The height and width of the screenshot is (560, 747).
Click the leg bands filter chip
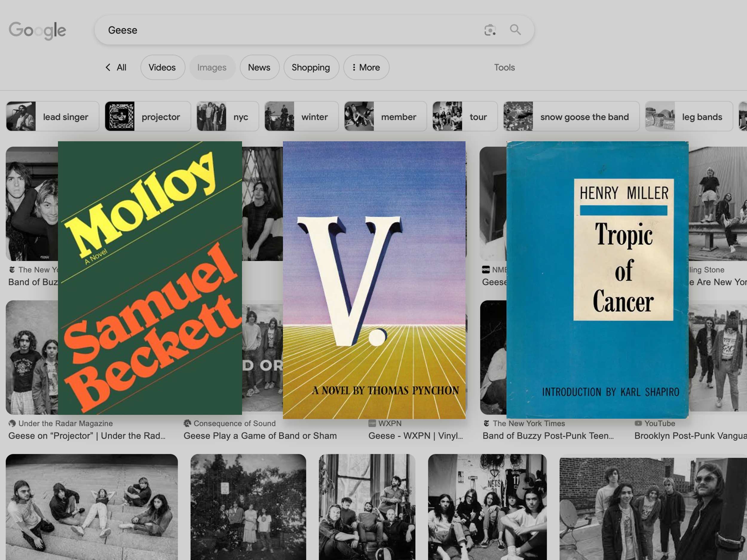(689, 116)
